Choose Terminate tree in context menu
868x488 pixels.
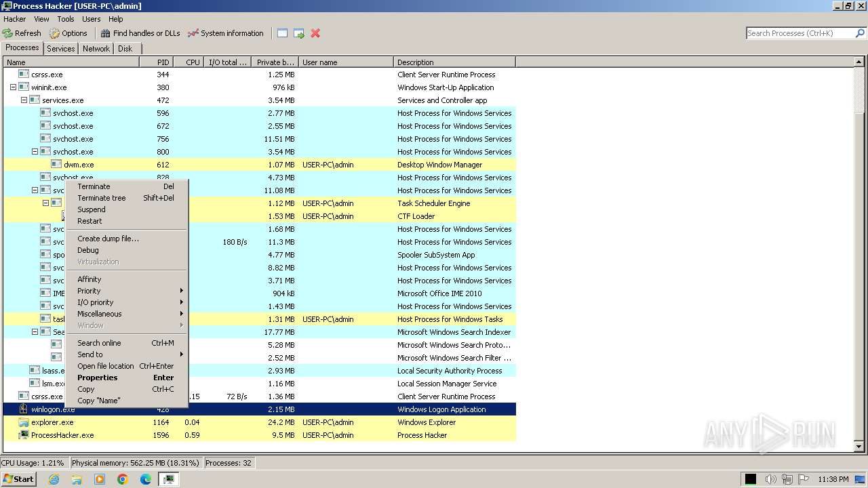(126, 198)
